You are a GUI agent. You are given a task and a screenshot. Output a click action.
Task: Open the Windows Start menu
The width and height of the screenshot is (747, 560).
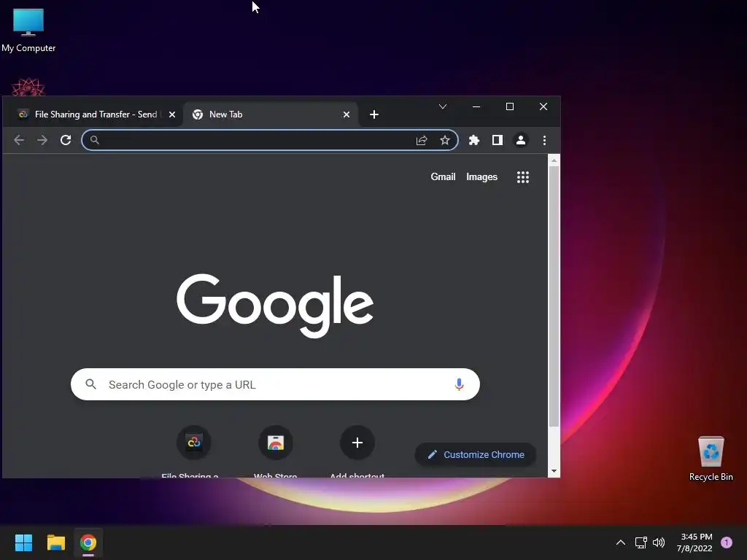pos(23,542)
